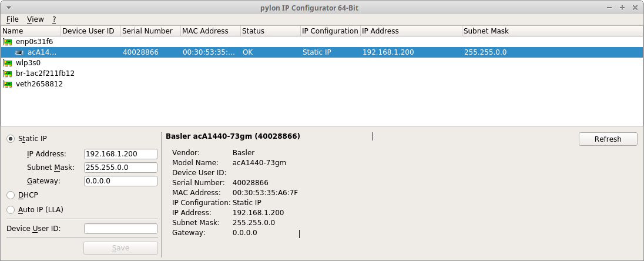The height and width of the screenshot is (261, 644).
Task: Sort by the Serial Number column header
Action: 151,31
